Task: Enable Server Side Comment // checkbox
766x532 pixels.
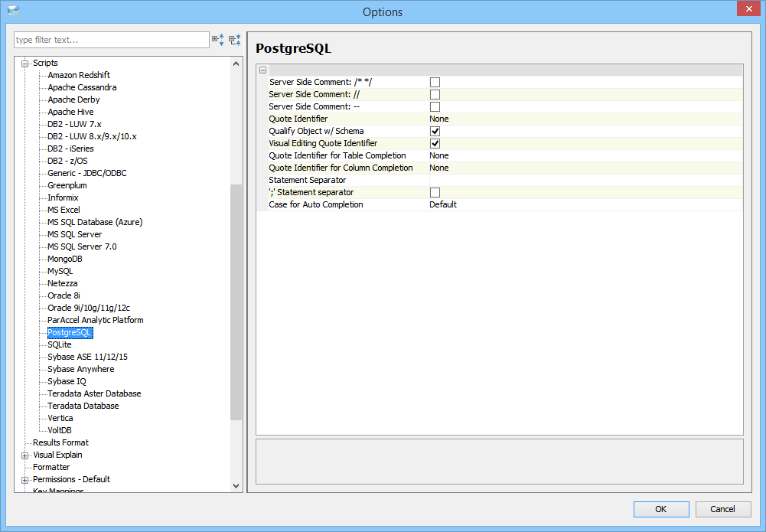Action: [435, 94]
